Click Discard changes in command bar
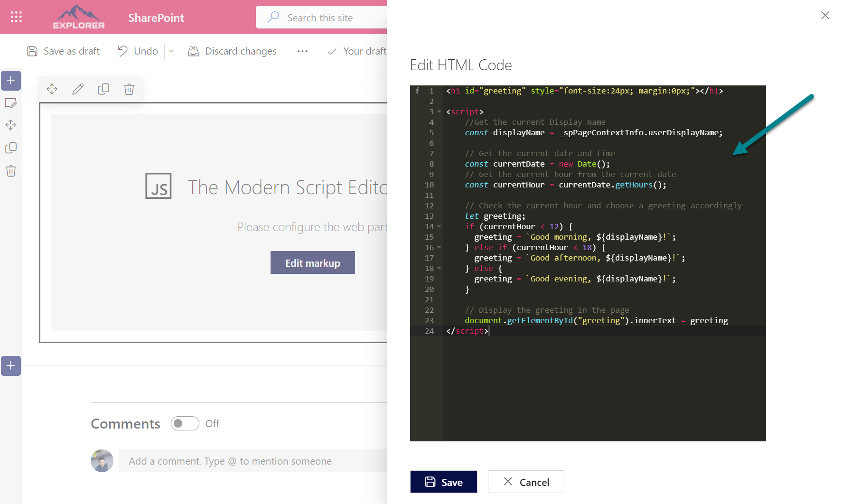 [x=232, y=51]
